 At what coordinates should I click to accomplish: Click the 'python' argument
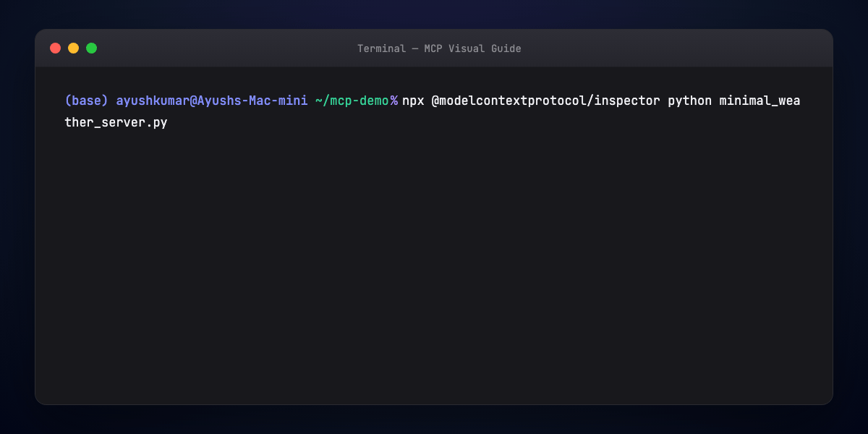click(689, 101)
